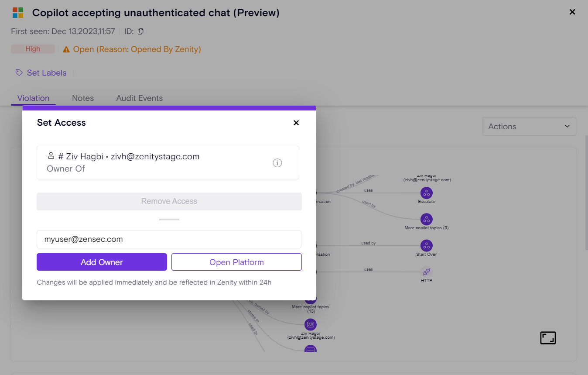Click the Add Owner button
The image size is (588, 375).
tap(102, 262)
